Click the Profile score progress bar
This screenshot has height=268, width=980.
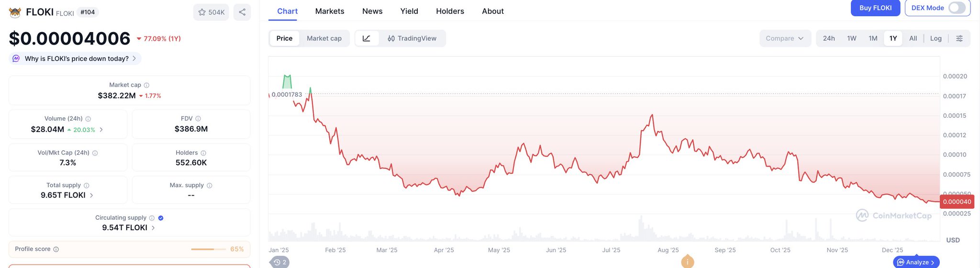[208, 249]
